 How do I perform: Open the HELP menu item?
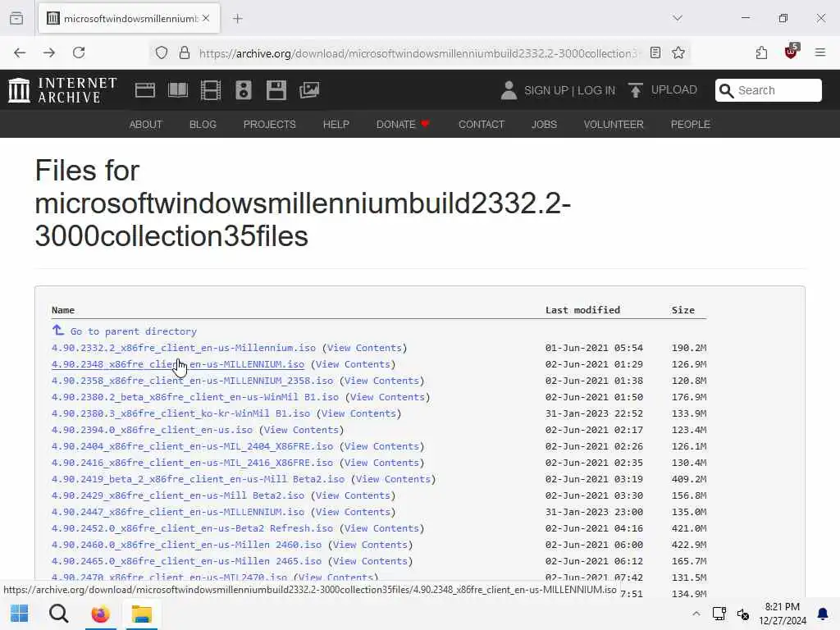pyautogui.click(x=336, y=125)
